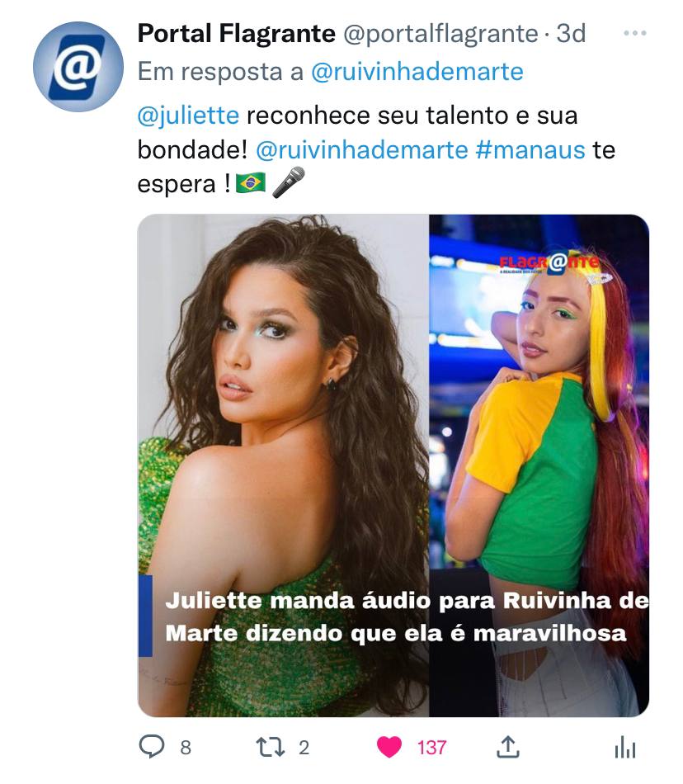Click the retweet arrows icon

point(271,747)
